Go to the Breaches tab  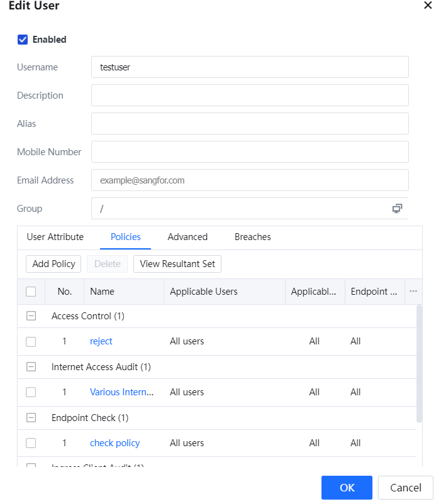pos(252,237)
